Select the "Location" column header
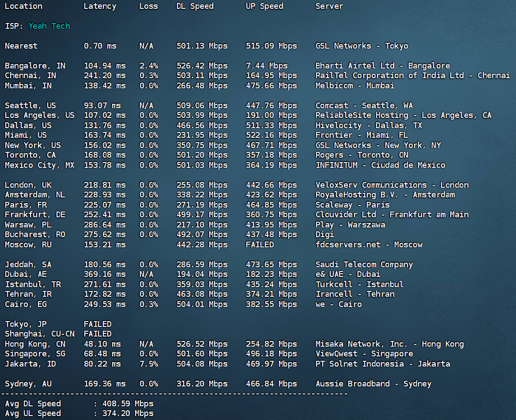Screen dimensions: 516x420 [x=23, y=6]
